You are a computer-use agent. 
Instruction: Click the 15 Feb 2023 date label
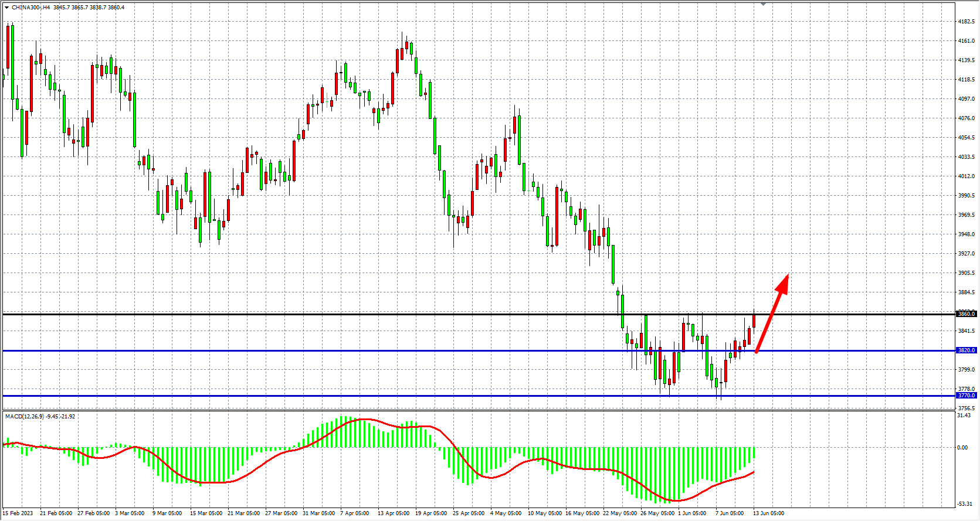coord(18,513)
